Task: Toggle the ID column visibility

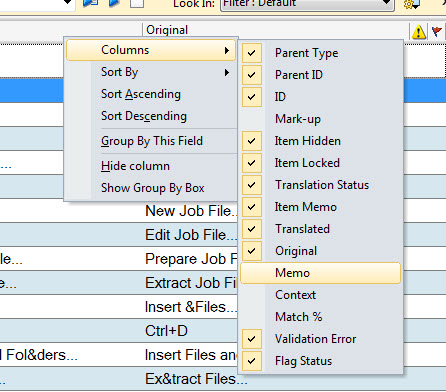Action: [x=320, y=97]
